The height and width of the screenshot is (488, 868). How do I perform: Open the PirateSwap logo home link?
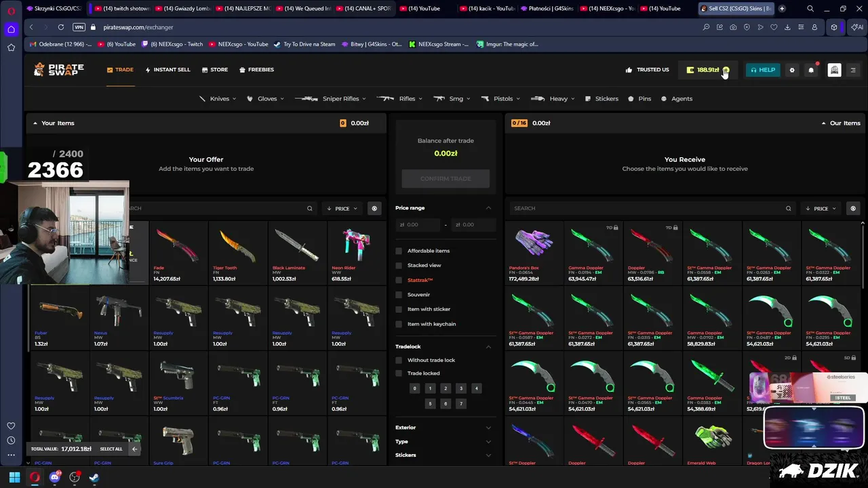[59, 69]
